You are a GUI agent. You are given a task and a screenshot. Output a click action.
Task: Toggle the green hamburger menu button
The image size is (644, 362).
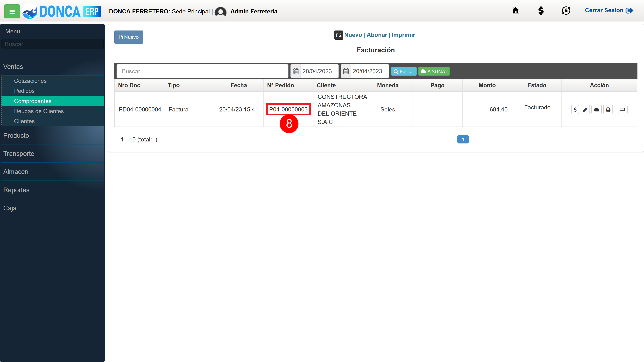click(12, 12)
